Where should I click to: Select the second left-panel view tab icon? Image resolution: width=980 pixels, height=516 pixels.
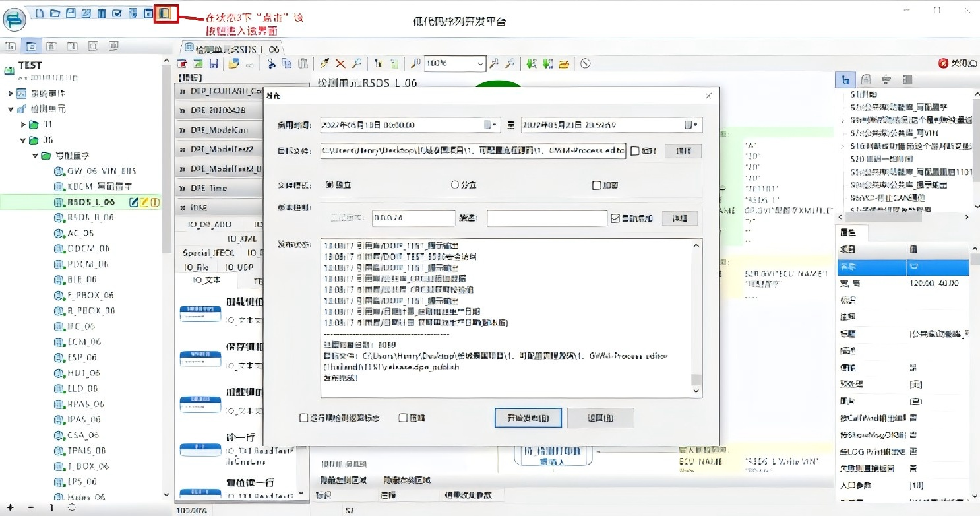click(31, 46)
